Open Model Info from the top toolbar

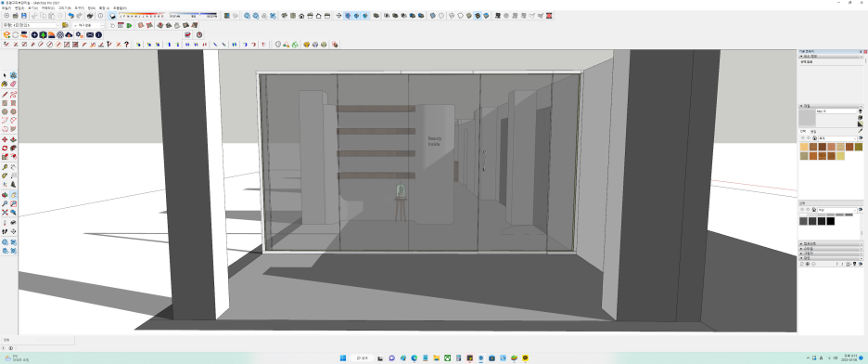101,16
